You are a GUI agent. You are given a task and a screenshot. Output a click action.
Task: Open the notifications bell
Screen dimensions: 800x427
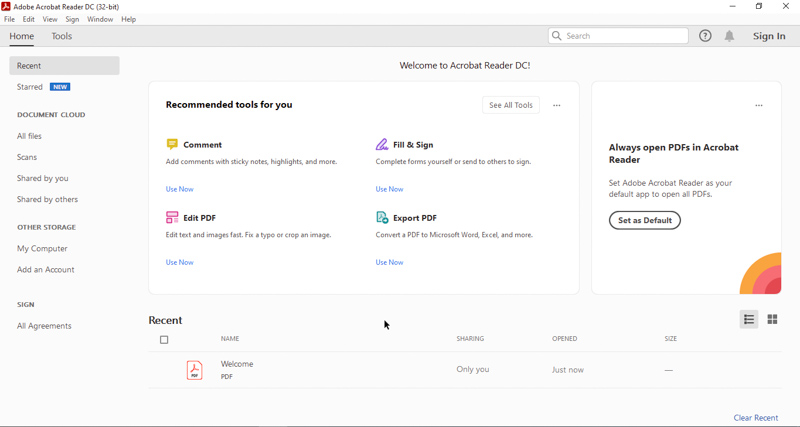pyautogui.click(x=729, y=36)
